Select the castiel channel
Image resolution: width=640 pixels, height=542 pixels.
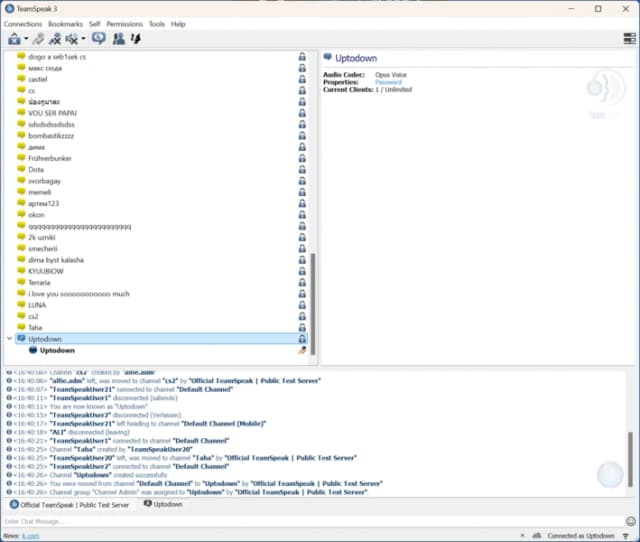[38, 79]
